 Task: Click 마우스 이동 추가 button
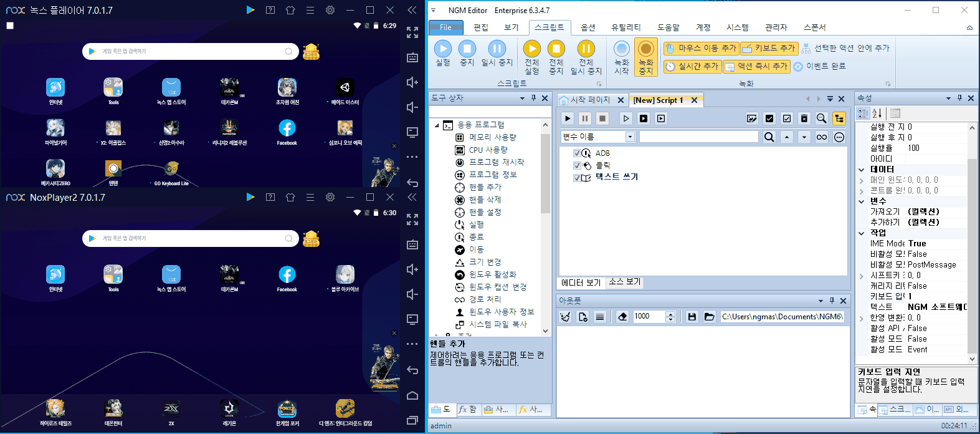(701, 48)
